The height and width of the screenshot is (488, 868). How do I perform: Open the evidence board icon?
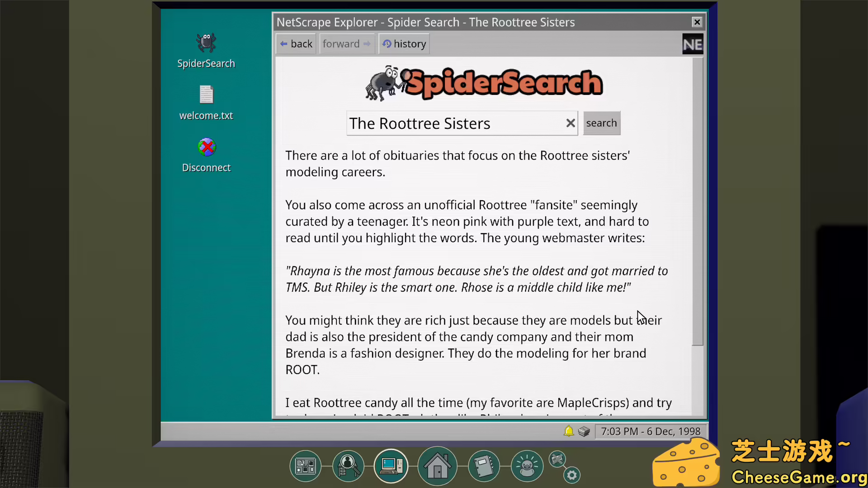click(x=305, y=466)
